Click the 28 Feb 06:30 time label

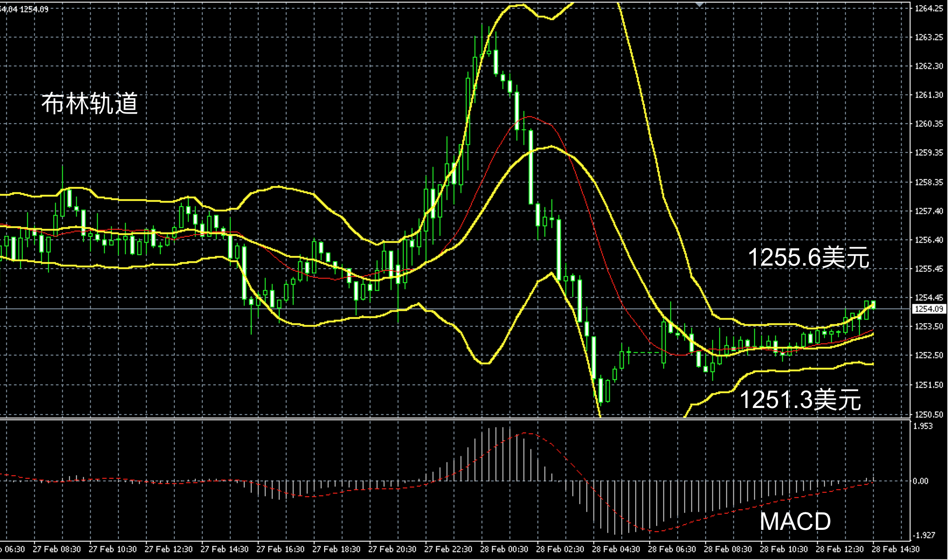pos(672,549)
